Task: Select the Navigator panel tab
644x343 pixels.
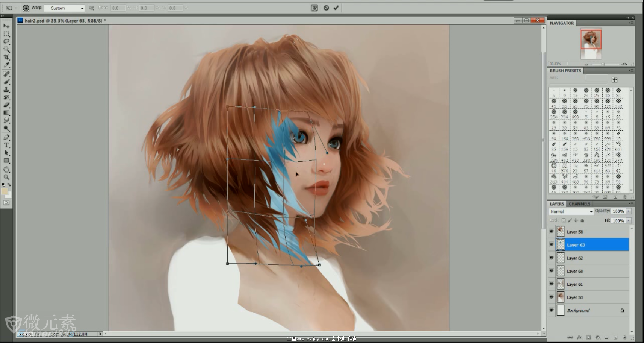Action: pyautogui.click(x=562, y=23)
